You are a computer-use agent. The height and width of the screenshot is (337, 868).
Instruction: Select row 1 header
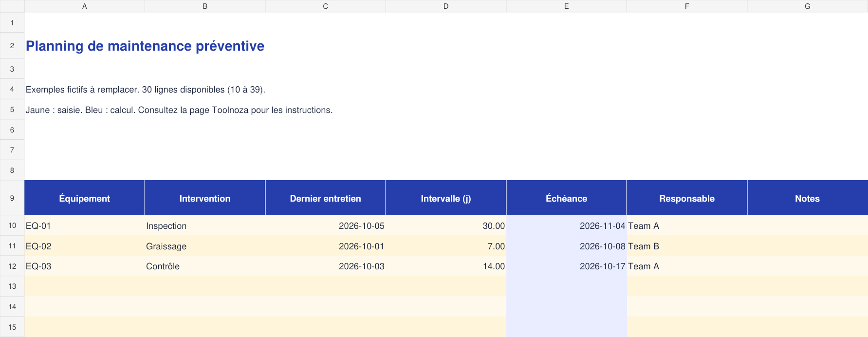[12, 22]
